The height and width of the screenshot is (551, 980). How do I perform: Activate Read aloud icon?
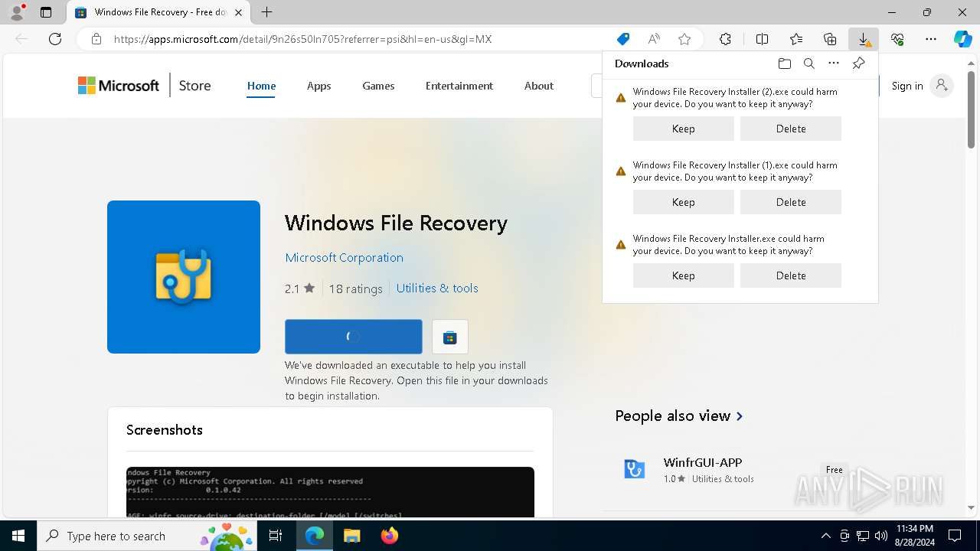[x=654, y=39]
